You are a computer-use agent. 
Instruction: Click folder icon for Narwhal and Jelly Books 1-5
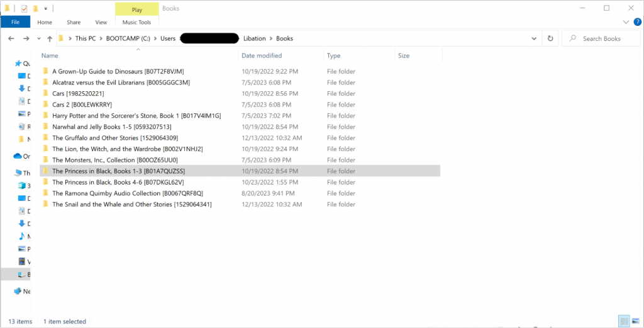45,127
